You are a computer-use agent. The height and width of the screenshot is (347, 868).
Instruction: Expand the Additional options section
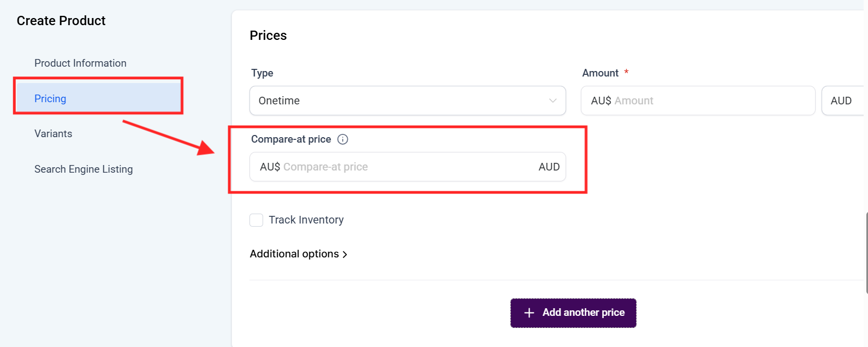pos(294,254)
